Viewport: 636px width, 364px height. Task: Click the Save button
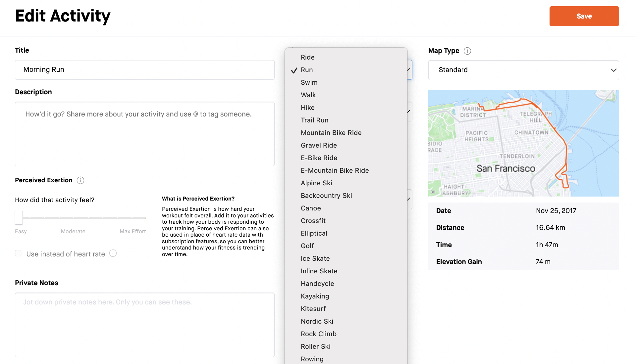coord(584,16)
